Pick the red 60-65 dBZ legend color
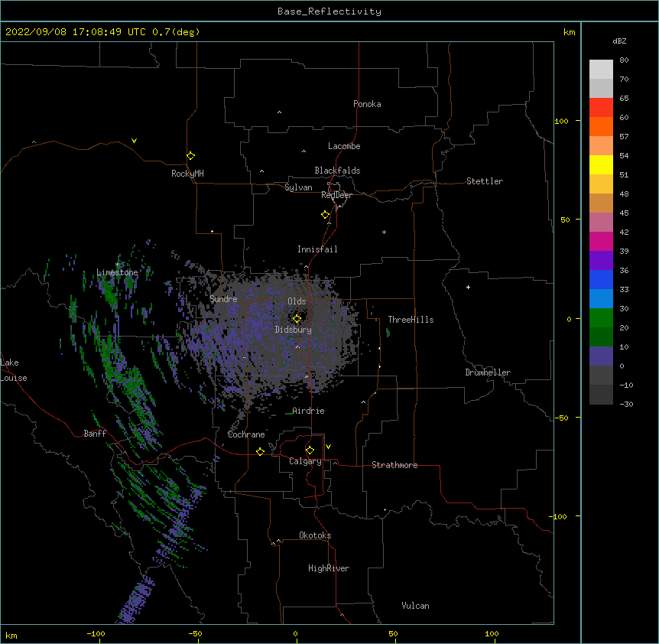Viewport: 659px width, 644px height. point(601,107)
